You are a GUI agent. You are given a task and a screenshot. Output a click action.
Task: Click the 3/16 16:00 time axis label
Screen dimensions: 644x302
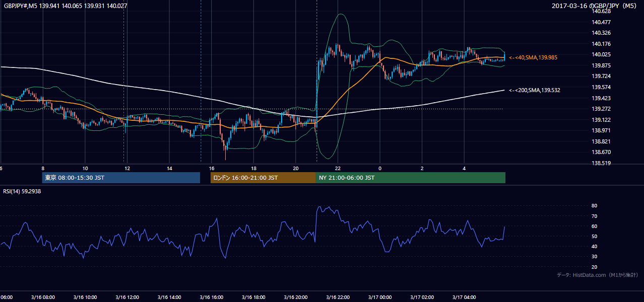211,297
